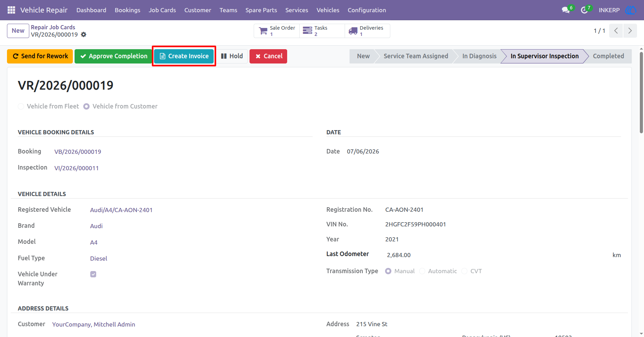Open the Configuration menu

(x=367, y=10)
